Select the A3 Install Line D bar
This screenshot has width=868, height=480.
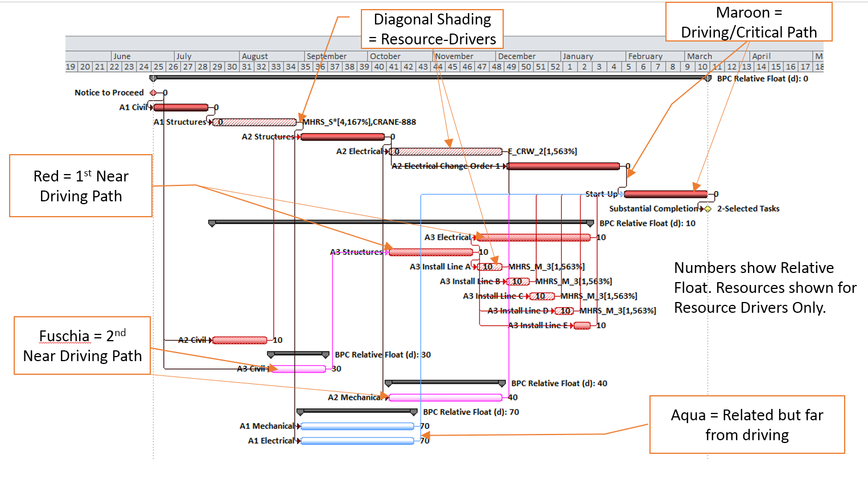[564, 311]
